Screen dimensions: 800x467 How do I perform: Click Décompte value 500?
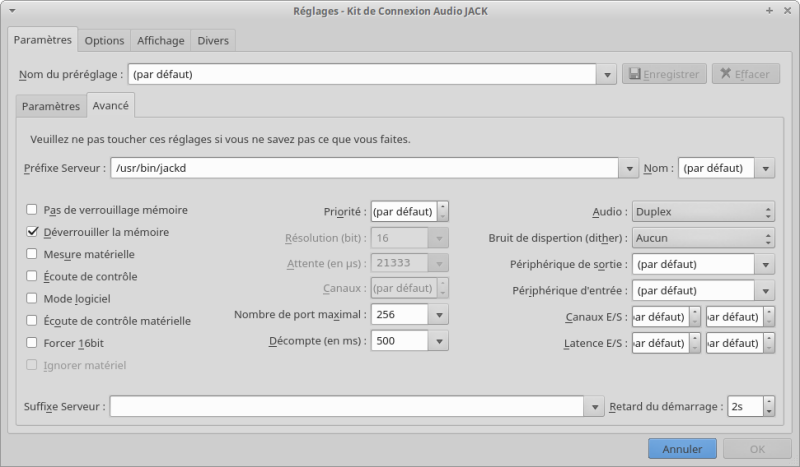pos(399,341)
